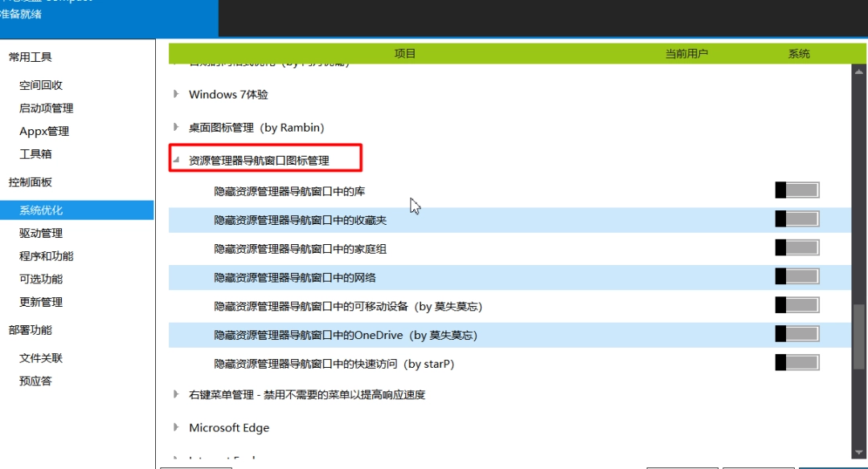
Task: Open 启动项管理 in the sidebar
Action: [46, 108]
